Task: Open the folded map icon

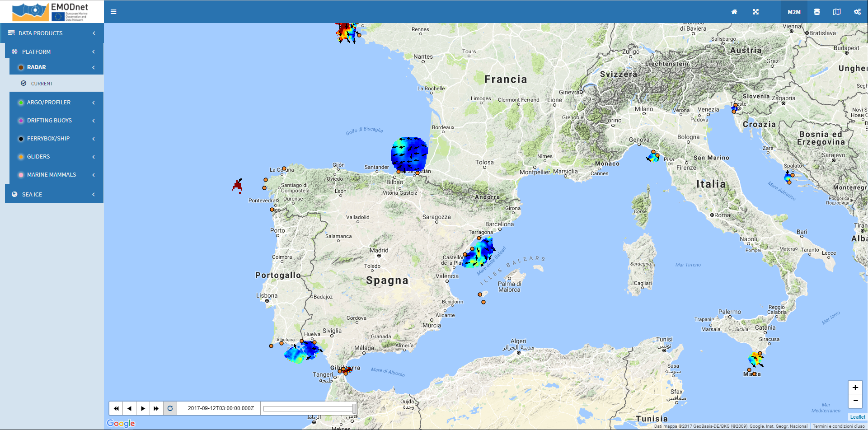Action: pyautogui.click(x=837, y=12)
